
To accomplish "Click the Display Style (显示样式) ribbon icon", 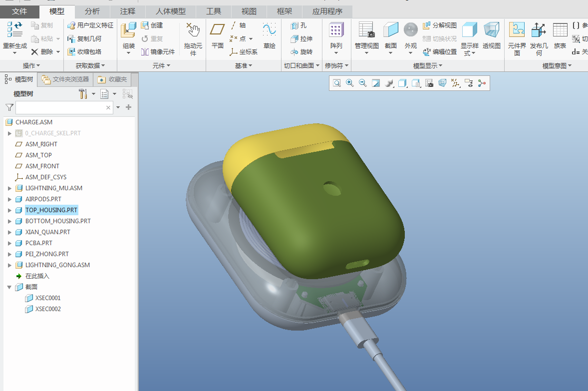I will 470,29.
